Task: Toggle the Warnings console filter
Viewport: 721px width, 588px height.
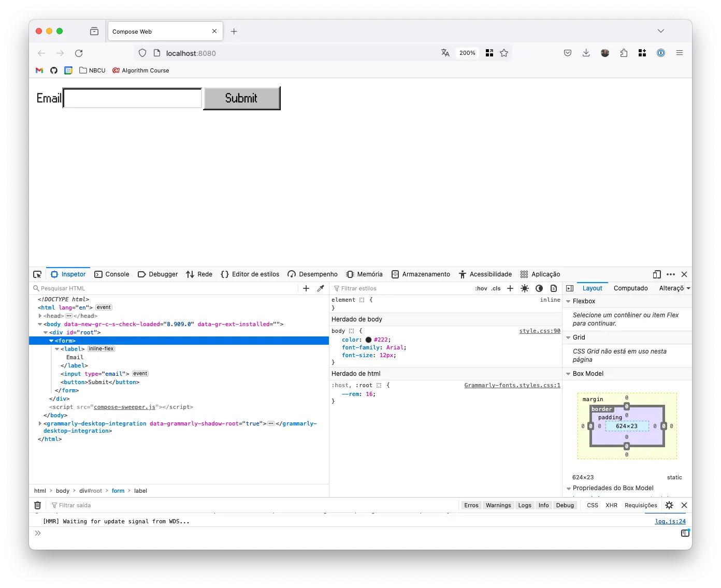Action: coord(498,505)
